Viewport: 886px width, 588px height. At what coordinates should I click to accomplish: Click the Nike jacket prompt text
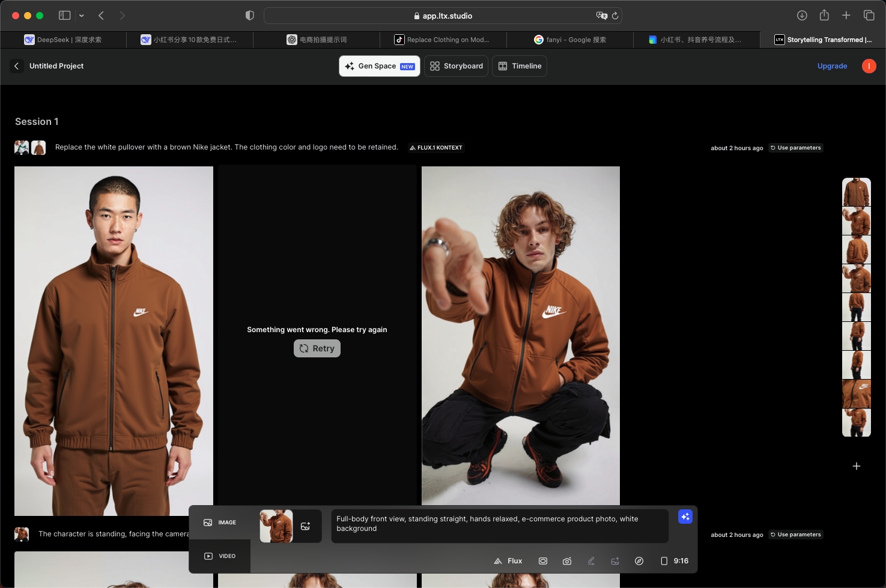226,147
